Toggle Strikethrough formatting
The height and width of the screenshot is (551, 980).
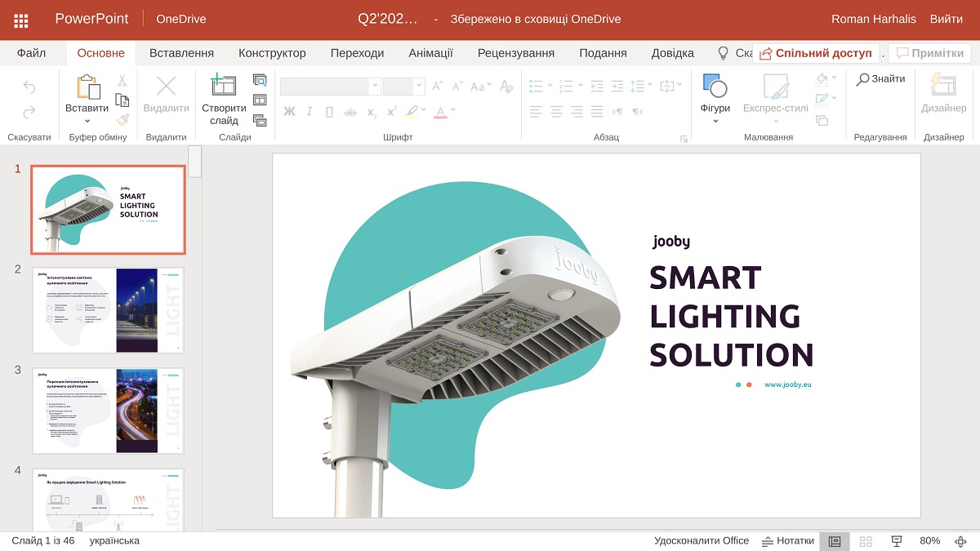click(350, 113)
